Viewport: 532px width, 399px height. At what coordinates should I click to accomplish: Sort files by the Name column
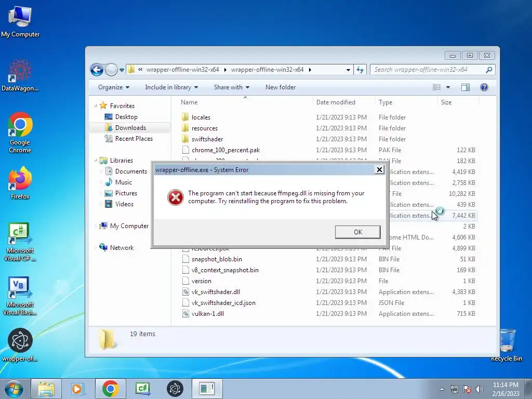[189, 102]
